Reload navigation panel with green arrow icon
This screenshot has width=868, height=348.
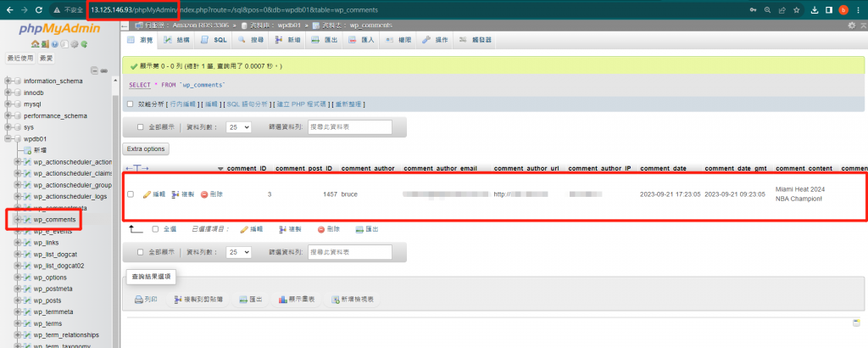84,44
